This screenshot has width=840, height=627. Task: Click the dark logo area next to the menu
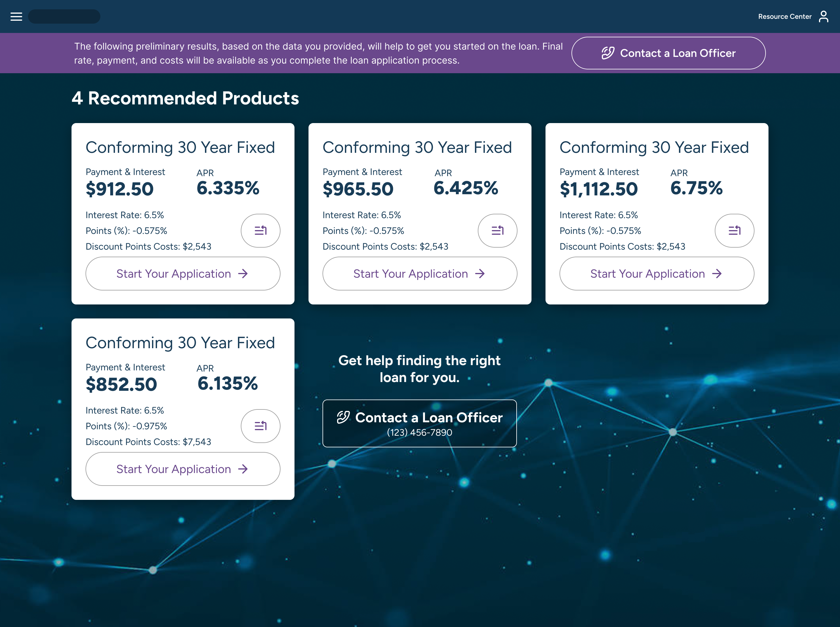pos(64,16)
